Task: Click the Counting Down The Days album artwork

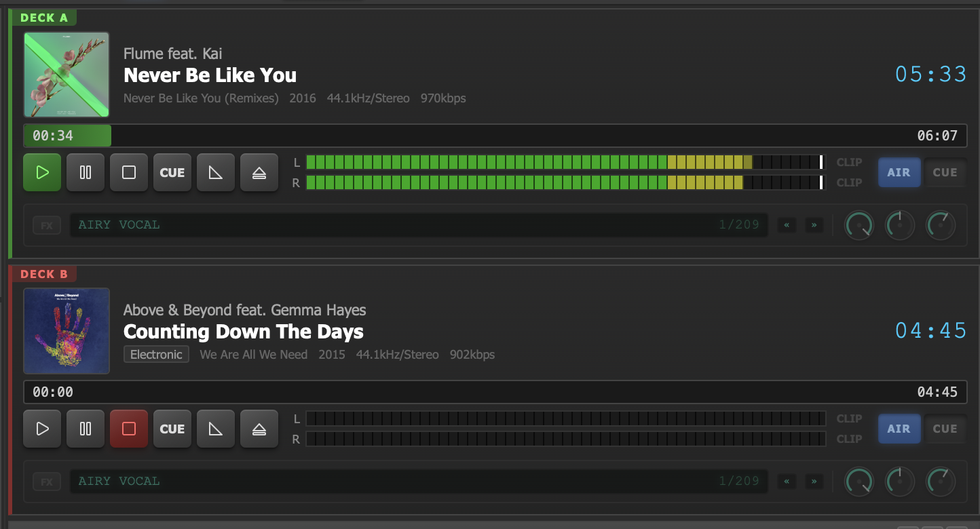Action: [x=67, y=331]
